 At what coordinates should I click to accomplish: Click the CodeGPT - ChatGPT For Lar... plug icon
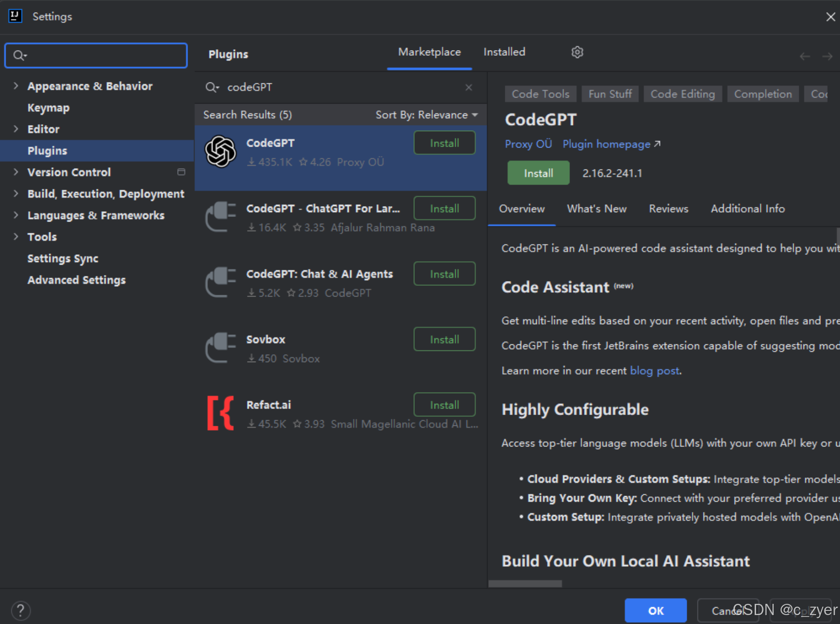tap(220, 217)
